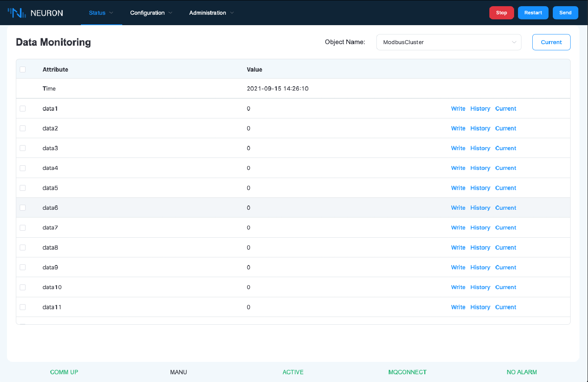Open the Object Name ModbusCluster dropdown

click(x=449, y=42)
